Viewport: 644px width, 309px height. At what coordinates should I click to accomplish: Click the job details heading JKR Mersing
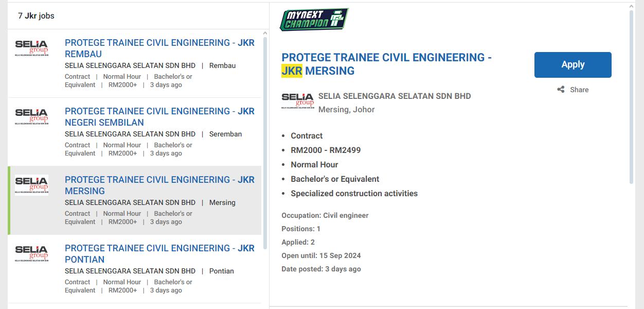386,64
